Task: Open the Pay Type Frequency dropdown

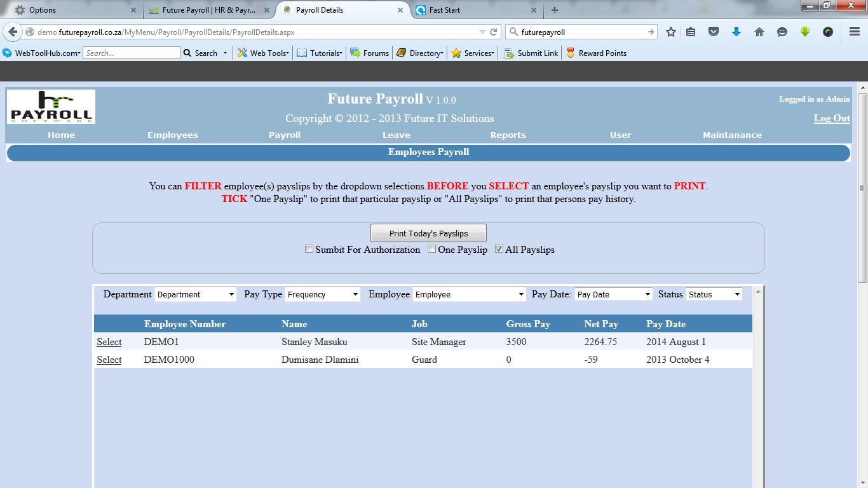Action: 322,294
